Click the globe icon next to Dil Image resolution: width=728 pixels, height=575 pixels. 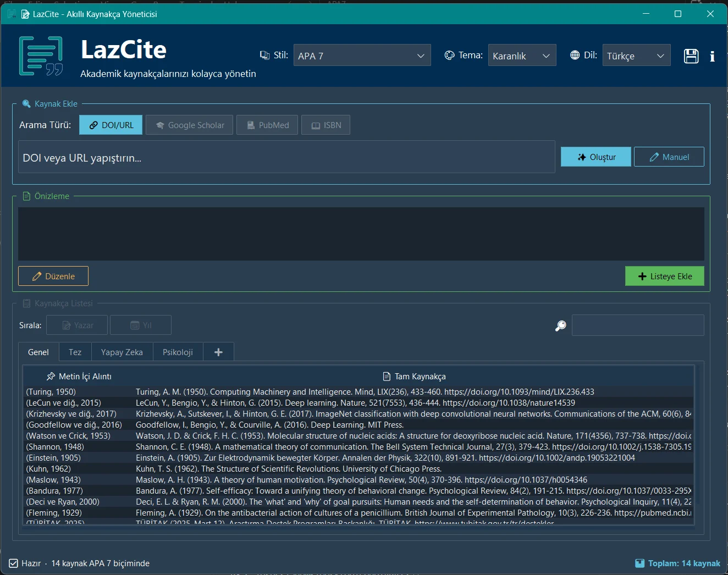(575, 55)
